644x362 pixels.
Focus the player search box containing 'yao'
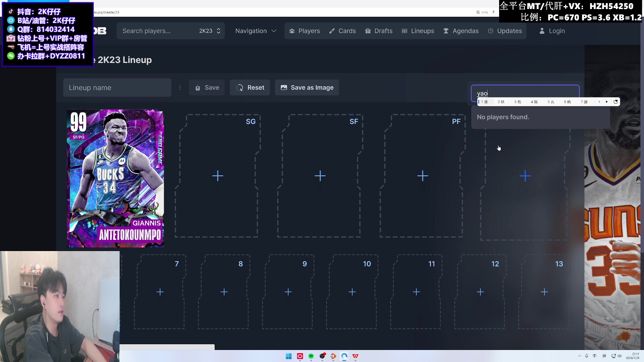[x=525, y=93]
